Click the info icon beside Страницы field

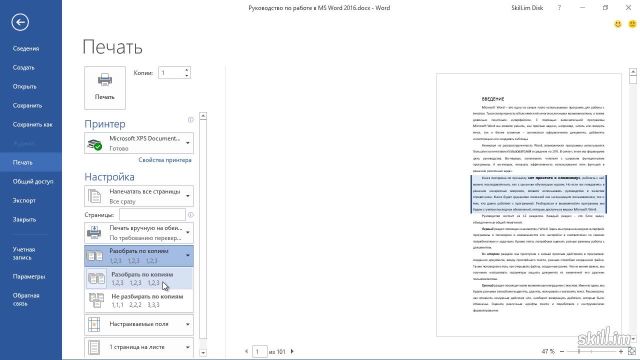click(191, 215)
